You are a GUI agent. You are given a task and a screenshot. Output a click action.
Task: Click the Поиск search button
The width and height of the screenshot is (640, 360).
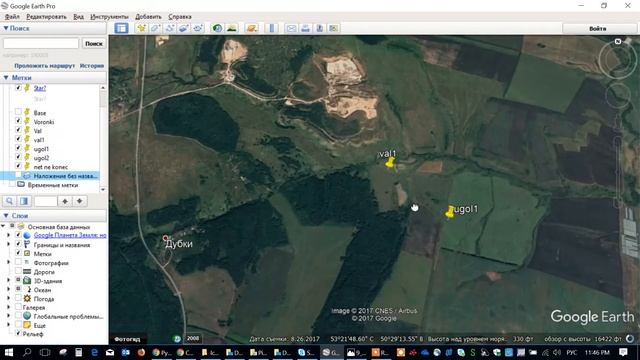(x=93, y=43)
